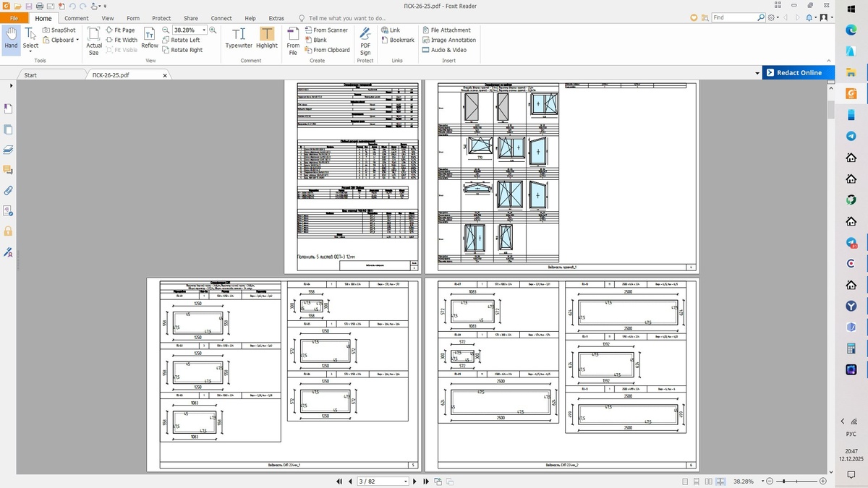Enable facing pages view in status bar
This screenshot has width=868, height=488.
tap(709, 481)
